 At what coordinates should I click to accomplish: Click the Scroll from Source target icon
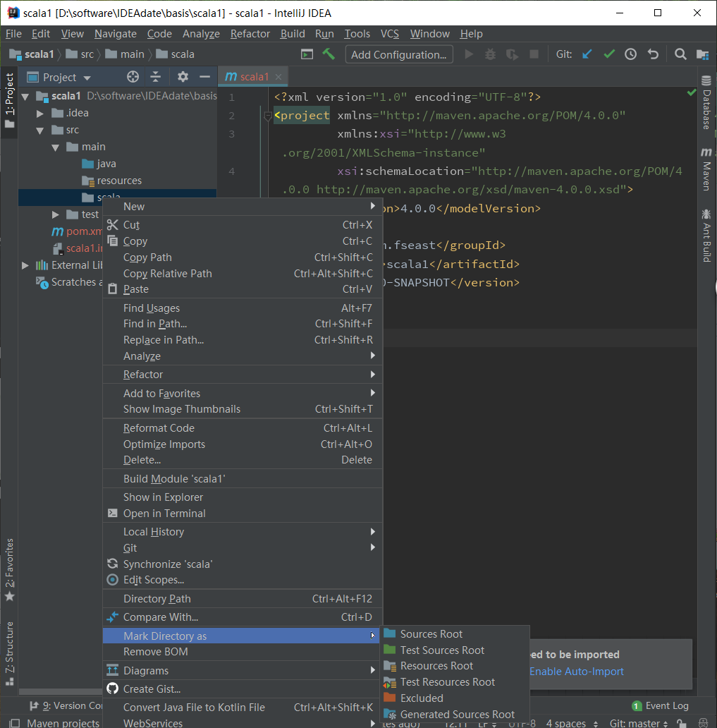tap(133, 77)
